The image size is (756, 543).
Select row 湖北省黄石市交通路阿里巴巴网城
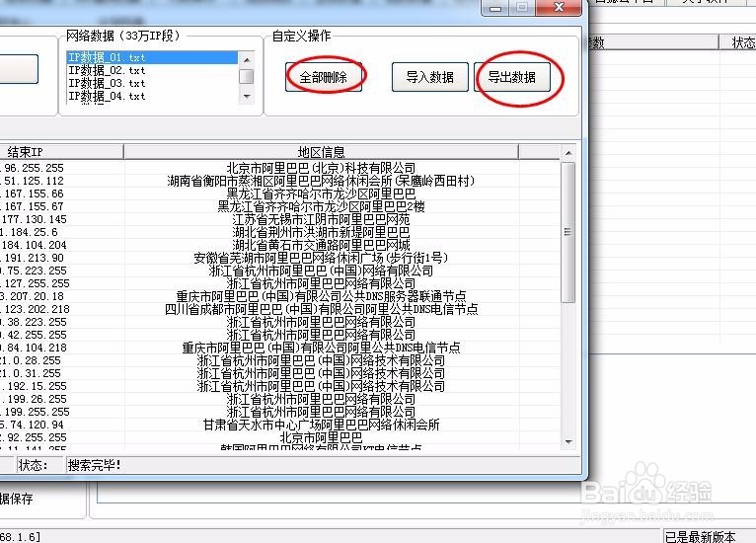coord(279,245)
